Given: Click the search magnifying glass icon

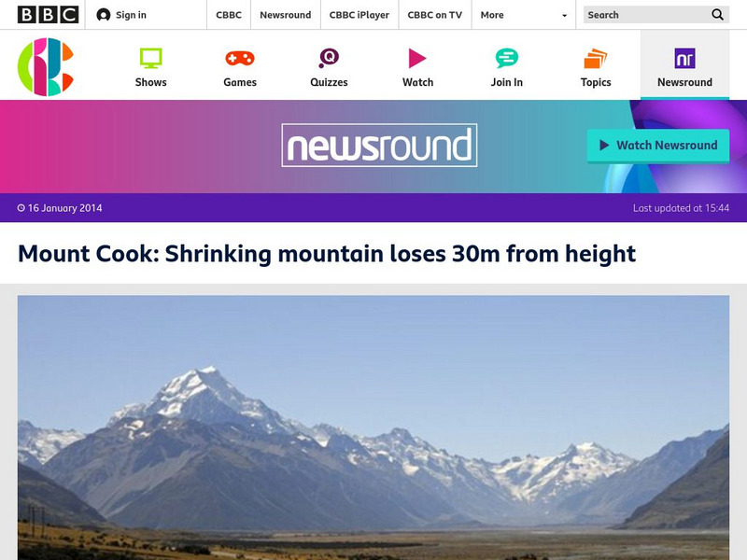Looking at the screenshot, I should point(717,15).
